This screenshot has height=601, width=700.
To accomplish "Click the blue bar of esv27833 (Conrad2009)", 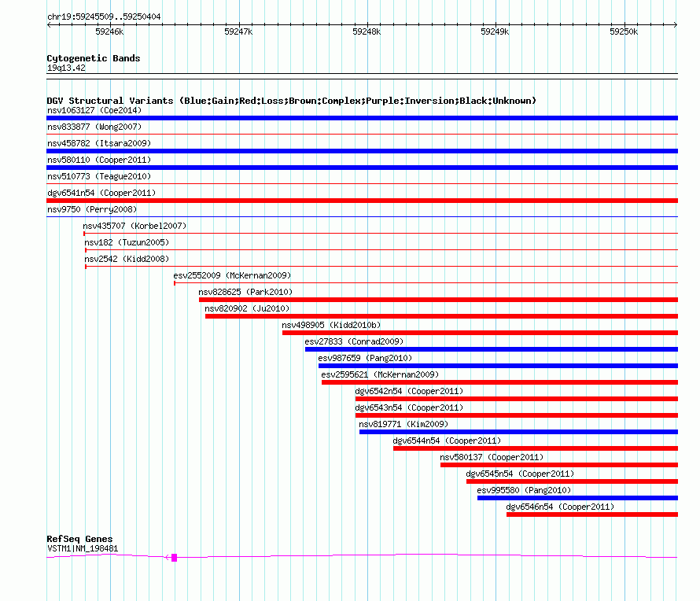I will point(492,349).
